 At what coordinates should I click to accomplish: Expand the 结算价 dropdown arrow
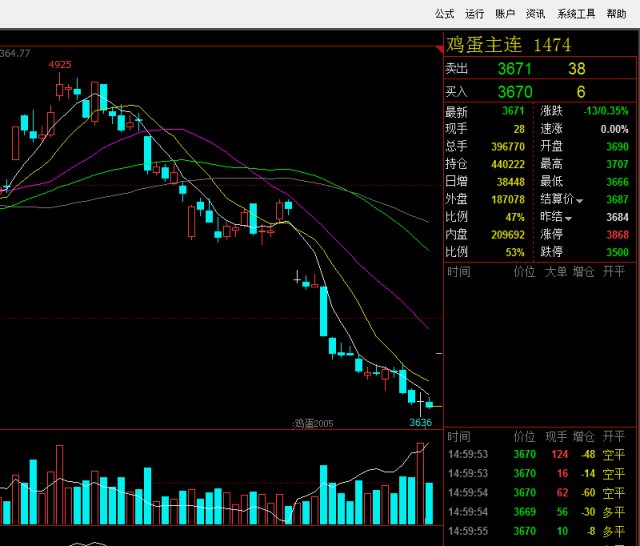coord(580,201)
